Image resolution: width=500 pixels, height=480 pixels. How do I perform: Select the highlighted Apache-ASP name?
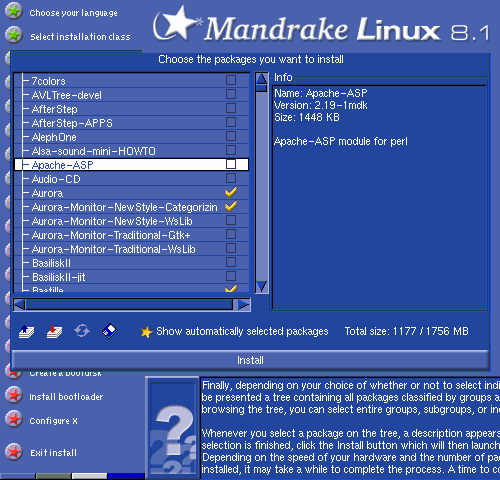62,165
